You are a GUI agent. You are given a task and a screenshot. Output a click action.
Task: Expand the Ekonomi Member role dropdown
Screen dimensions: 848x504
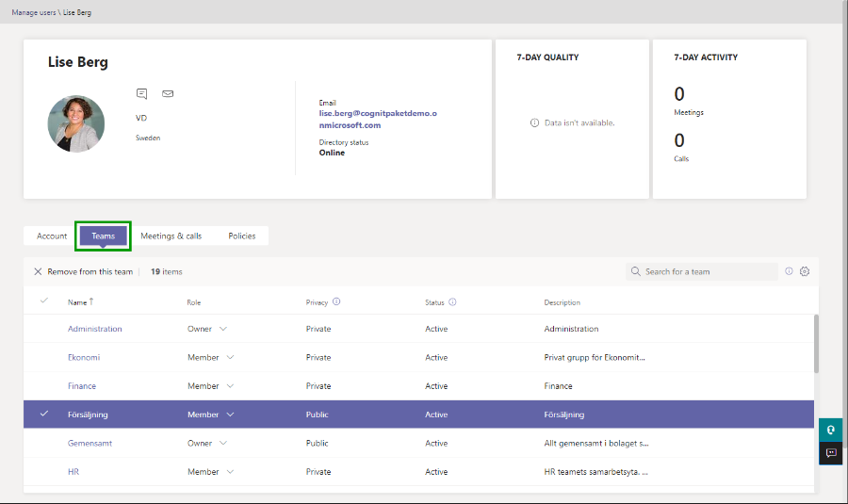[x=230, y=358]
